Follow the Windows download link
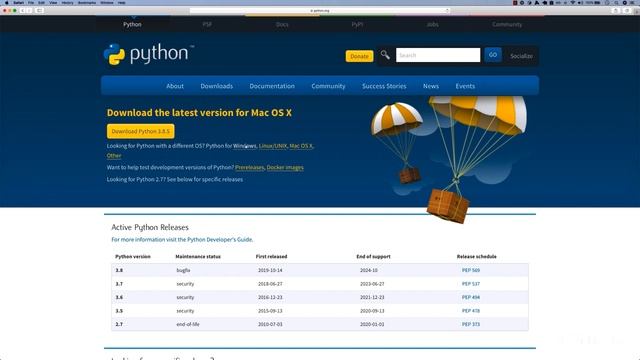 click(x=244, y=146)
